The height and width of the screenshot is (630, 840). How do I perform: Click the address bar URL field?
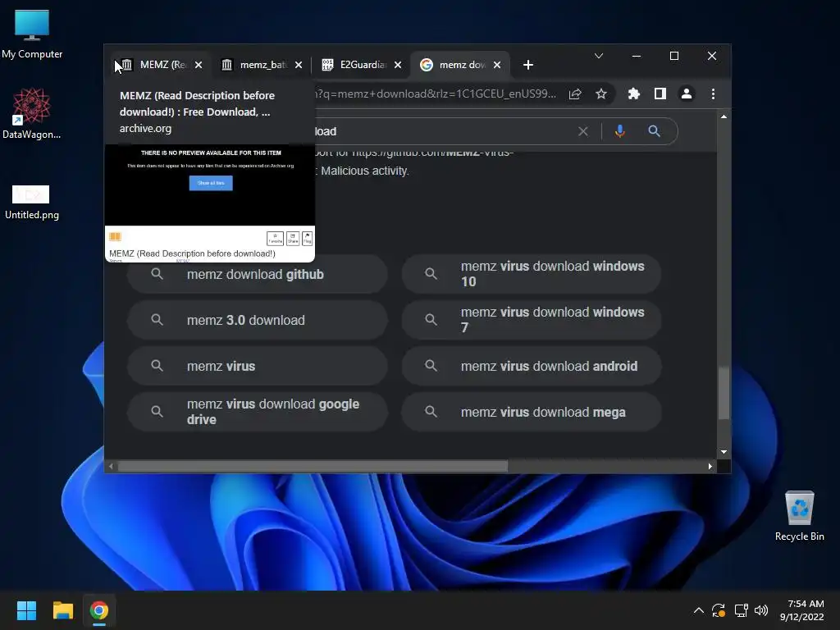[436, 94]
